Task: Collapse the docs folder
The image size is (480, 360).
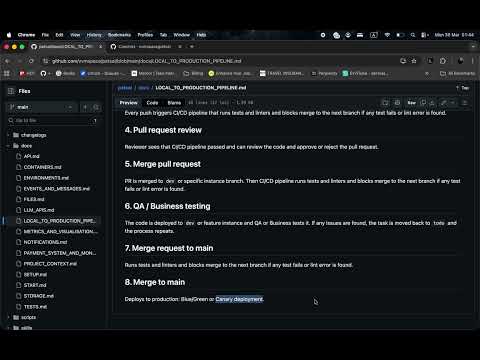Action: pos(9,146)
